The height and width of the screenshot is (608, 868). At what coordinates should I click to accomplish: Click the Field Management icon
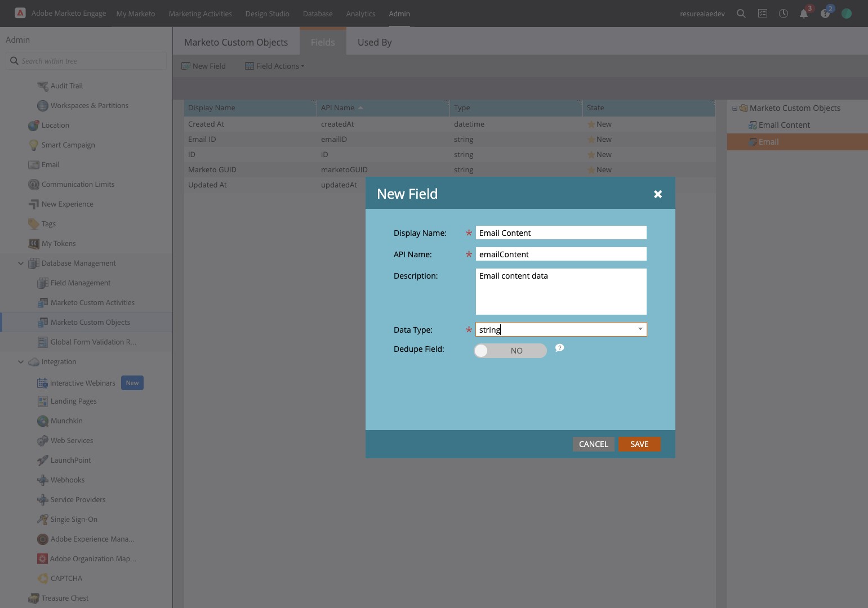coord(43,283)
